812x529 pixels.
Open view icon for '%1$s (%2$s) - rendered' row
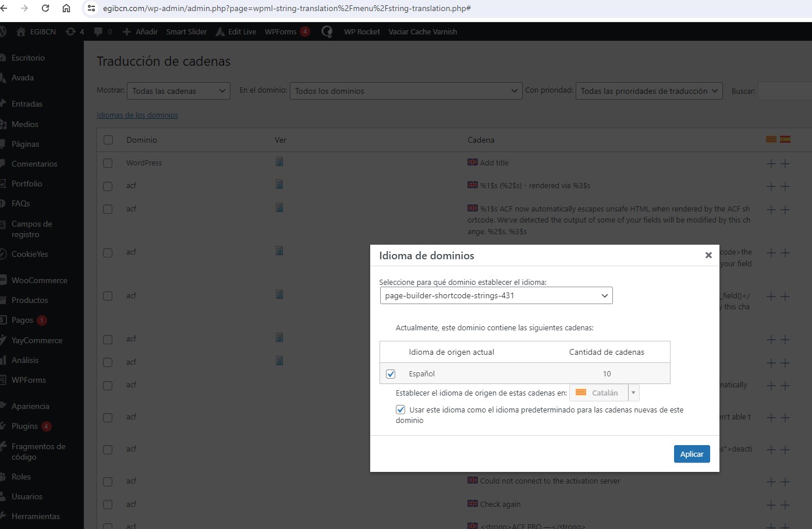[279, 184]
